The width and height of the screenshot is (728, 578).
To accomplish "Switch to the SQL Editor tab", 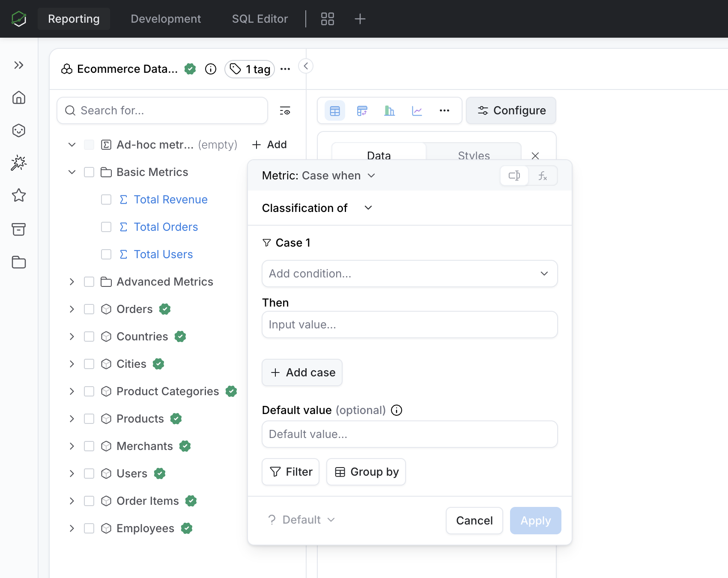I will 260,19.
